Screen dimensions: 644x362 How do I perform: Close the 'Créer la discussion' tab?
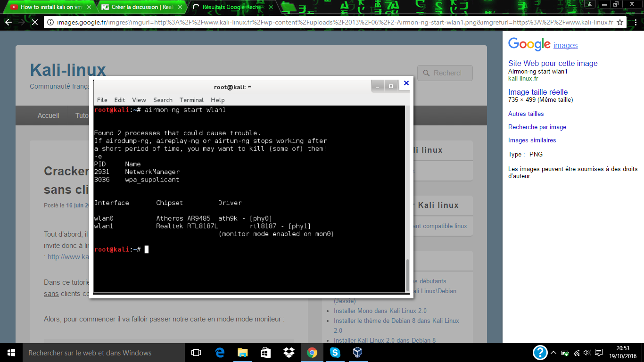180,7
